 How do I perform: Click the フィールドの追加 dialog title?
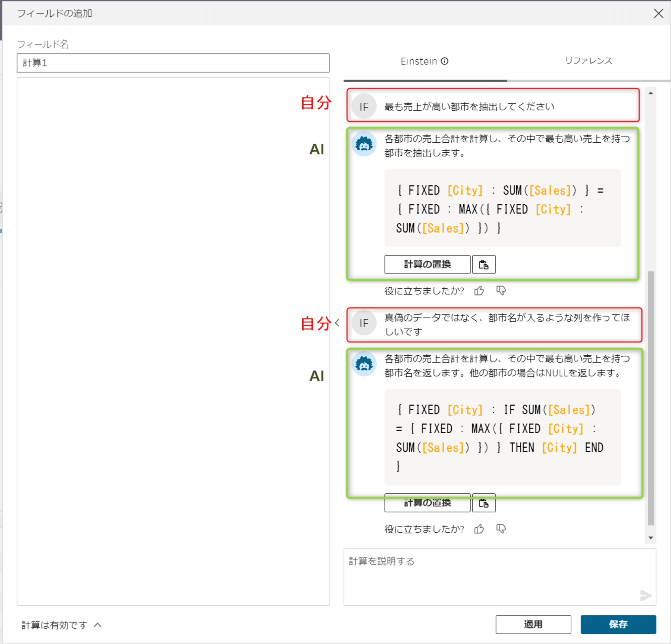click(55, 13)
